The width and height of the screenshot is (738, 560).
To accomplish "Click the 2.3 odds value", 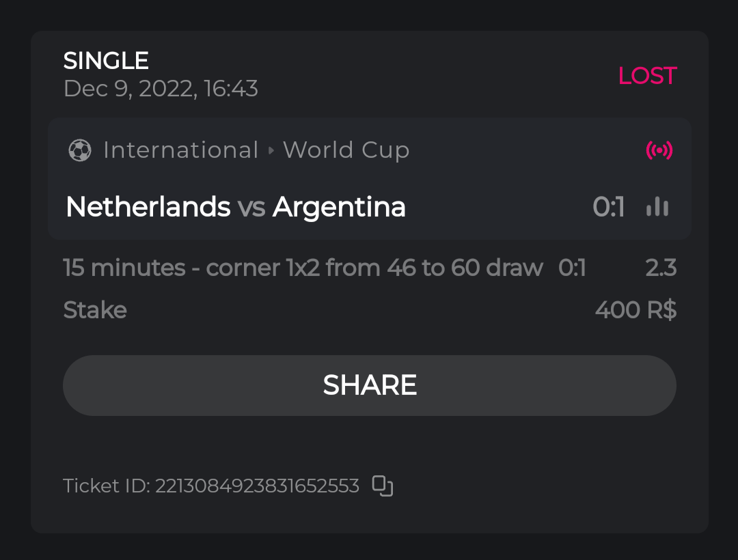I will pos(661,268).
